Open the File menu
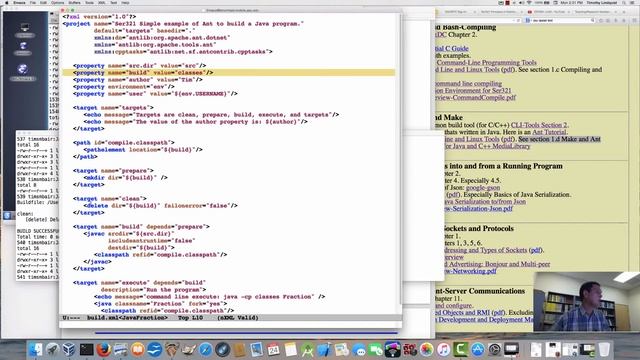 [33, 2]
